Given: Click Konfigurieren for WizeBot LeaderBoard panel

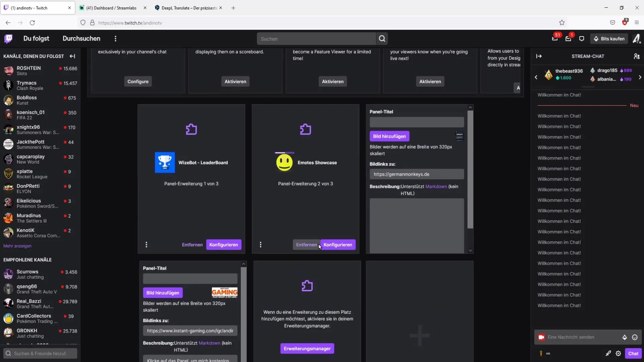Looking at the screenshot, I should coord(224,245).
